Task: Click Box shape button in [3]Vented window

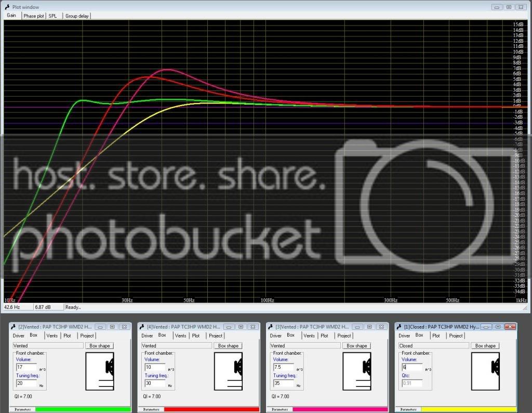Action: (356, 346)
